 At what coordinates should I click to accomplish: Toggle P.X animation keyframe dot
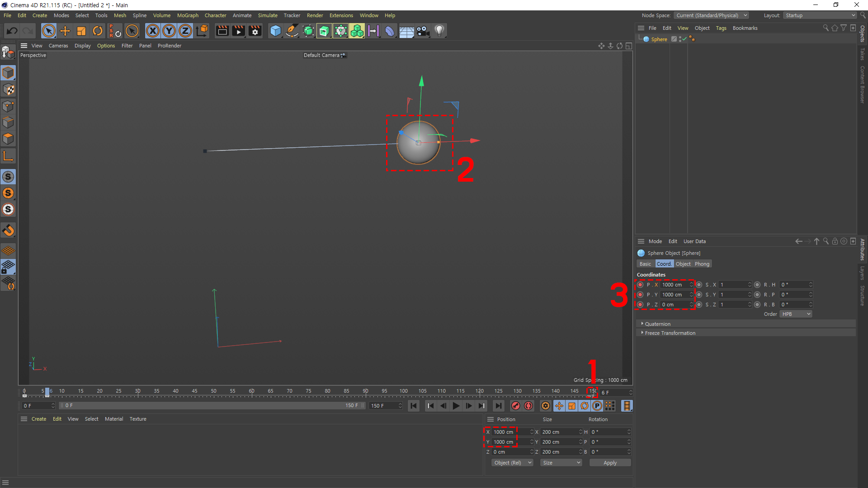click(x=640, y=285)
